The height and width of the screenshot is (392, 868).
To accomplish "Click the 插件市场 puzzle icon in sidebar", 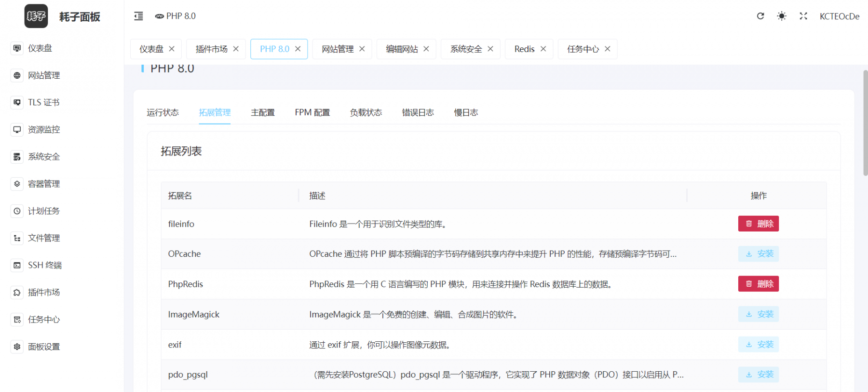I will coord(17,293).
